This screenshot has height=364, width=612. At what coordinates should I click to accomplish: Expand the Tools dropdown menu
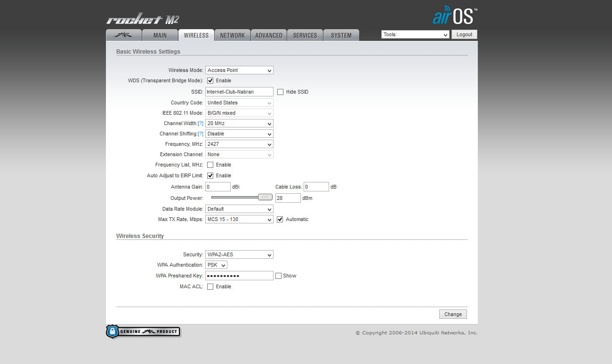415,35
